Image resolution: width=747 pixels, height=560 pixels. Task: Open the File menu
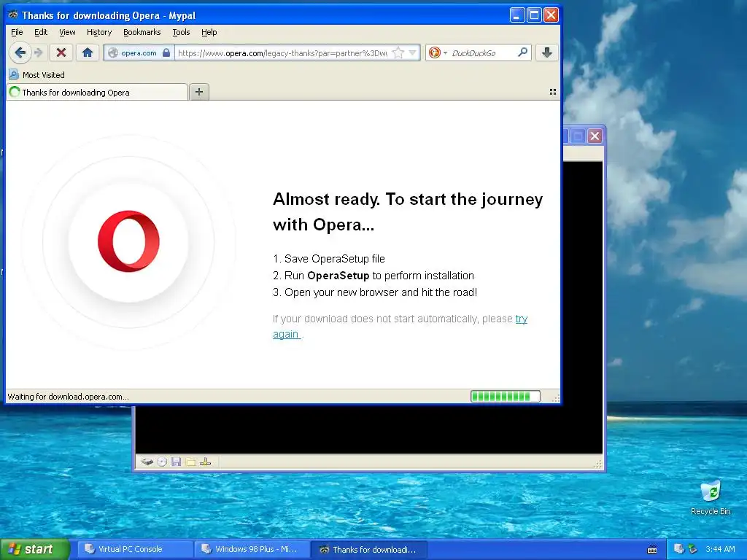point(17,32)
